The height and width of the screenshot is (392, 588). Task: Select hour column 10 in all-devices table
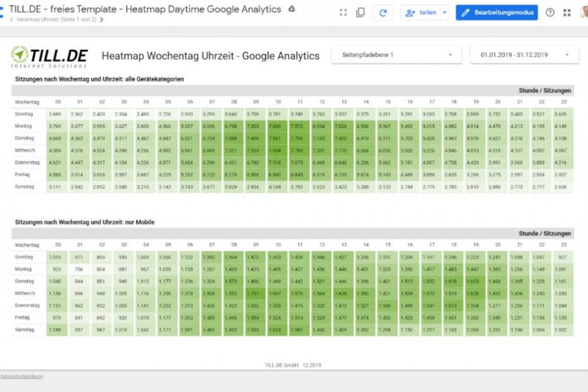[278, 102]
